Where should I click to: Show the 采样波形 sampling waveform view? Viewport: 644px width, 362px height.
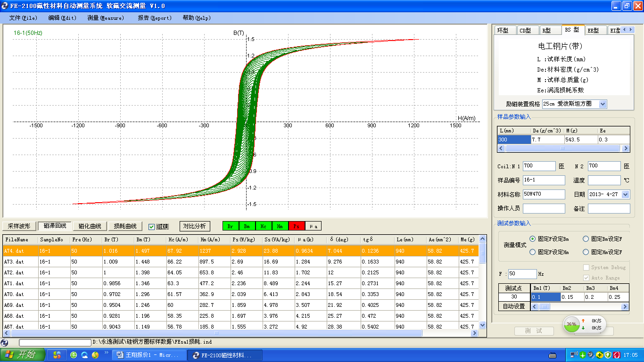19,226
